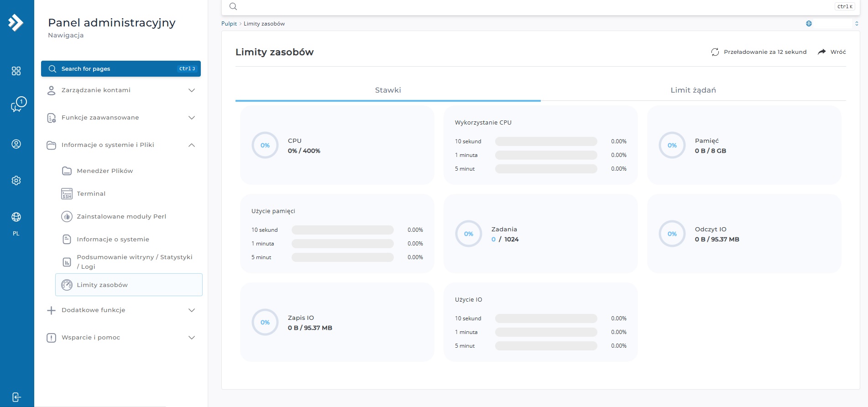This screenshot has height=407, width=868.
Task: Click the user profile icon in sidebar
Action: coord(16,144)
